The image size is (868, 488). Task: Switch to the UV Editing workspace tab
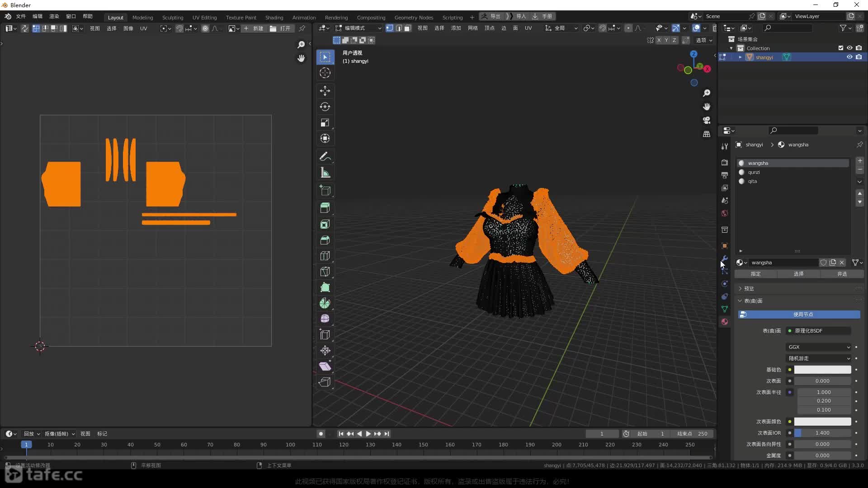pos(204,18)
